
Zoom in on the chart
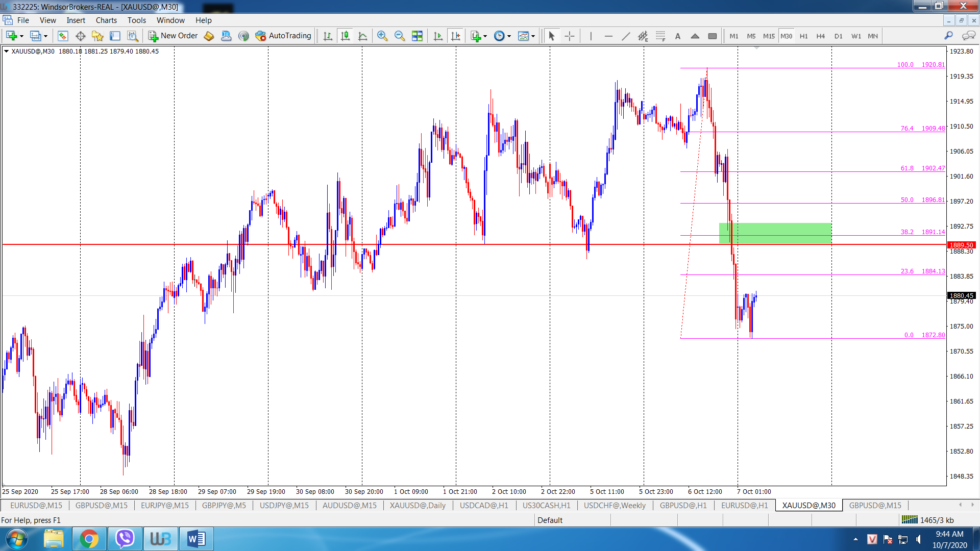point(382,36)
